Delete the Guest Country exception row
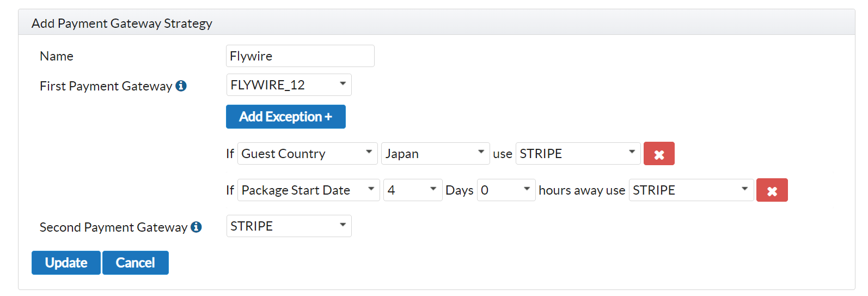The image size is (868, 296). tap(659, 154)
